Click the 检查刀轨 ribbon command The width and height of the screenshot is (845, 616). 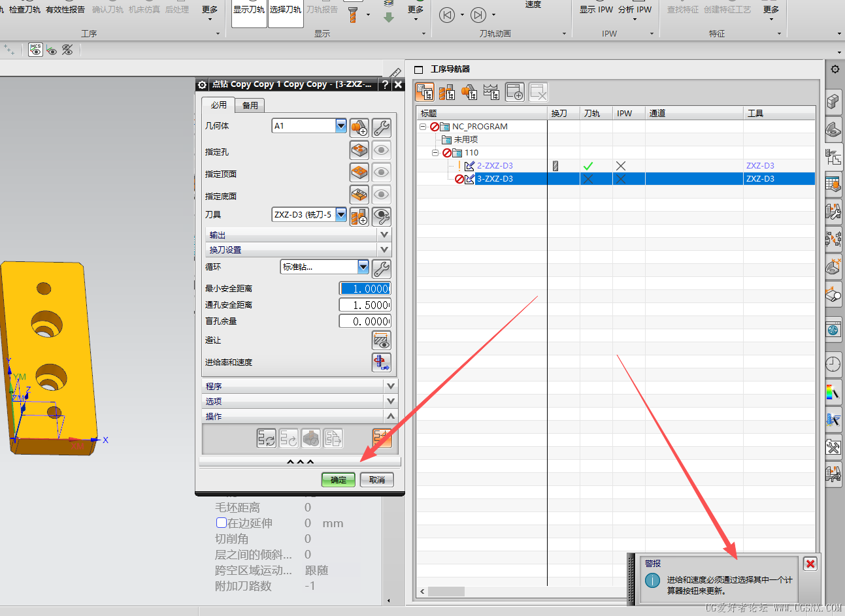pyautogui.click(x=24, y=10)
